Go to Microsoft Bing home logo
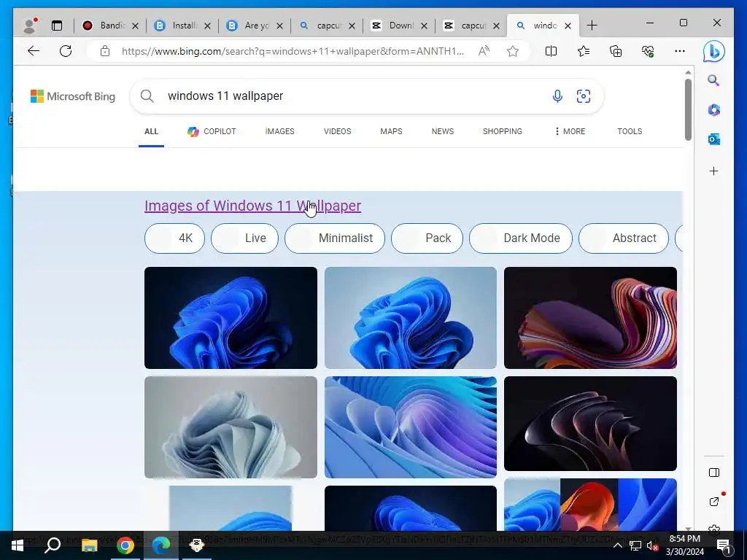This screenshot has height=560, width=747. [x=73, y=96]
